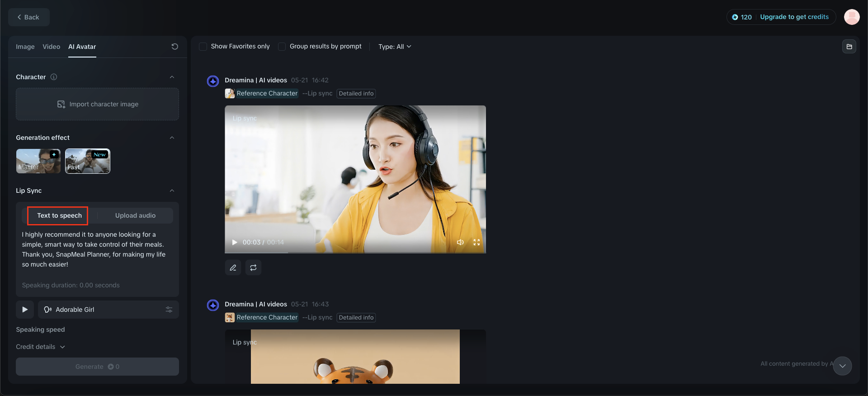Screen dimensions: 868x396
Task: Click Upgrade to get credits link
Action: point(794,17)
